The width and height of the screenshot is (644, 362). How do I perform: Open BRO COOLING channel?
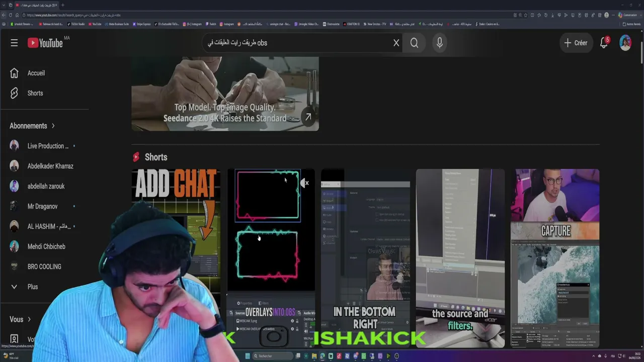click(44, 266)
